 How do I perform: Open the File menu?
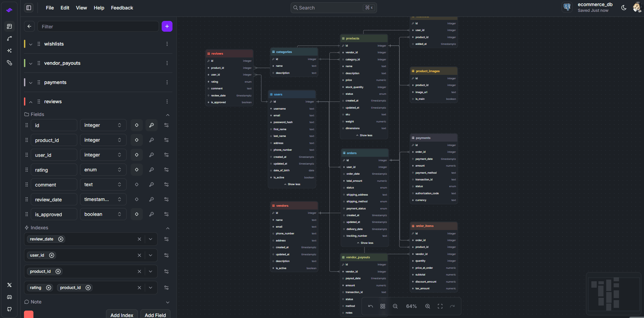(50, 8)
